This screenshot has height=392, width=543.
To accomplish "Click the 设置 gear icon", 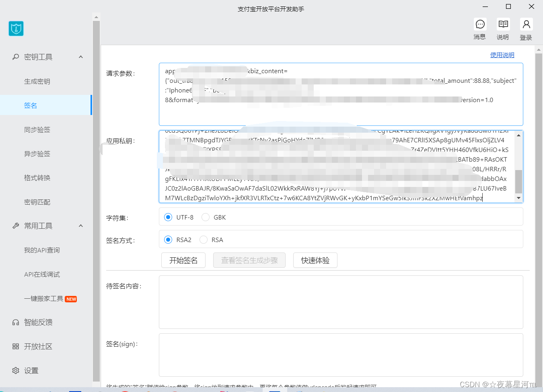I will (16, 371).
